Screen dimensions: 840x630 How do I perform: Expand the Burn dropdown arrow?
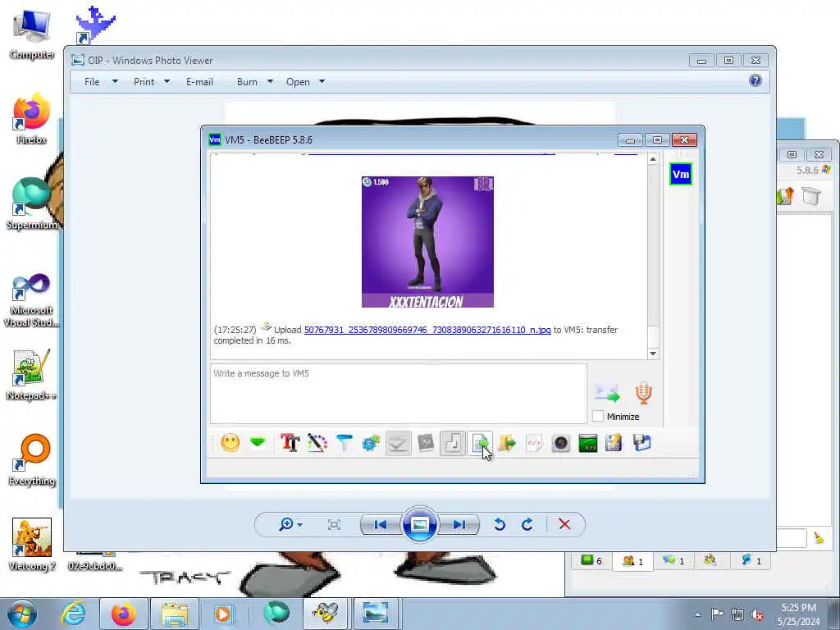click(x=270, y=82)
